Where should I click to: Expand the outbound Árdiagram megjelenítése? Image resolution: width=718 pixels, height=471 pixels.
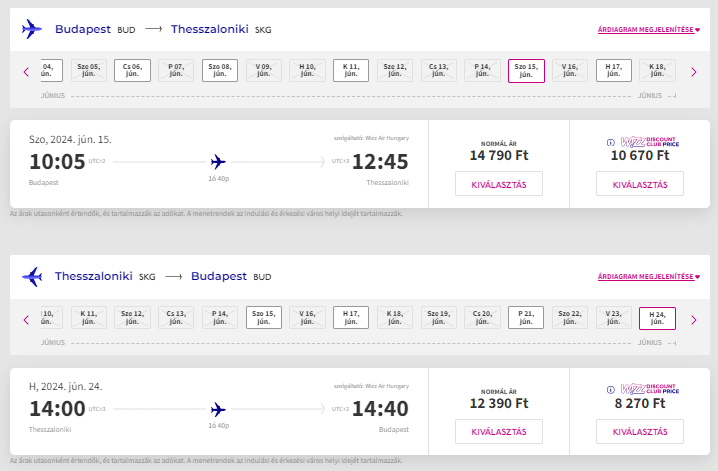click(x=648, y=31)
